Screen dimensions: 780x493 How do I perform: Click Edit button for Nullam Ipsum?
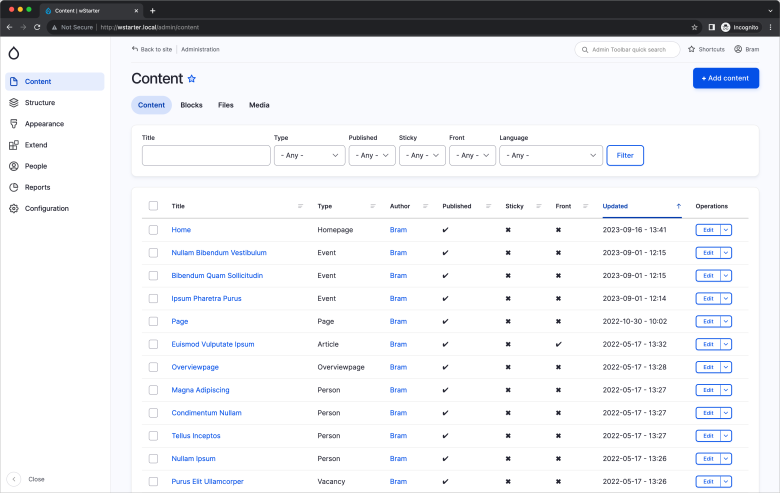tap(708, 459)
